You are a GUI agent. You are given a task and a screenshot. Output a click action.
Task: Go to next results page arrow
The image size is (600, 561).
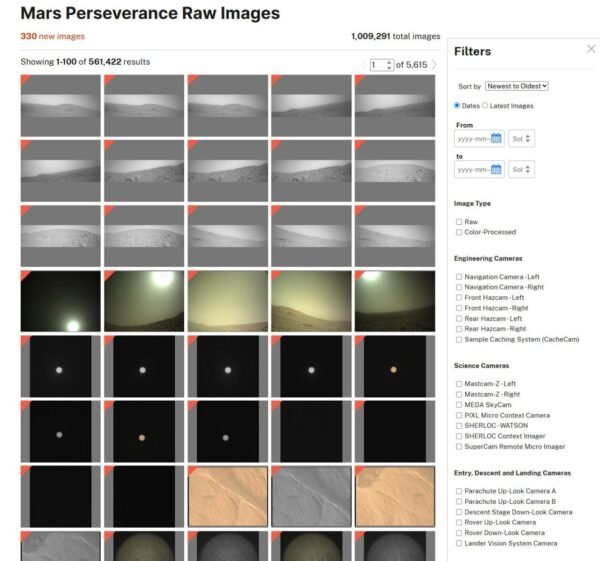[434, 65]
